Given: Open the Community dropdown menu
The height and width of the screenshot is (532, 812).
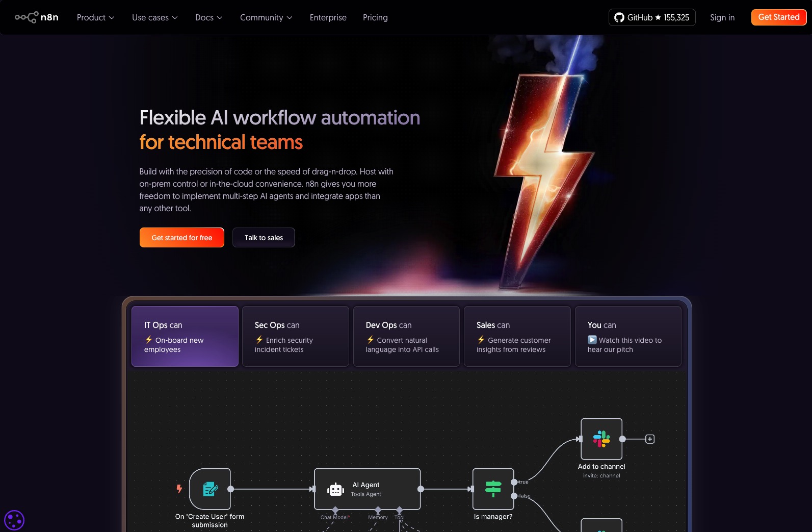Looking at the screenshot, I should pos(266,17).
